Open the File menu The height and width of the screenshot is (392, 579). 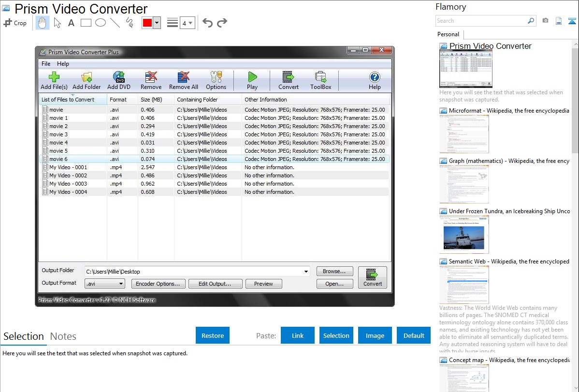(46, 63)
